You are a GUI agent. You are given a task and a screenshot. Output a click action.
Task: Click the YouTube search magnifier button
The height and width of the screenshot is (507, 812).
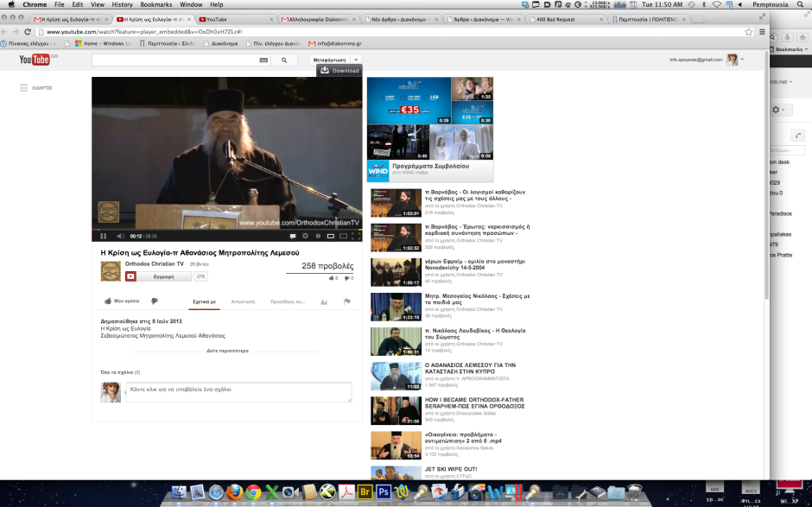(x=284, y=60)
